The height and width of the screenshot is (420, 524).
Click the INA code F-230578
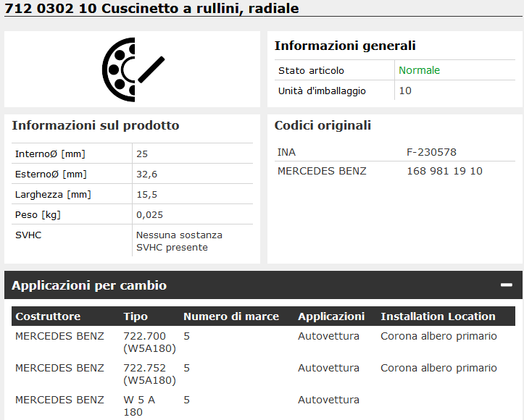[431, 152]
